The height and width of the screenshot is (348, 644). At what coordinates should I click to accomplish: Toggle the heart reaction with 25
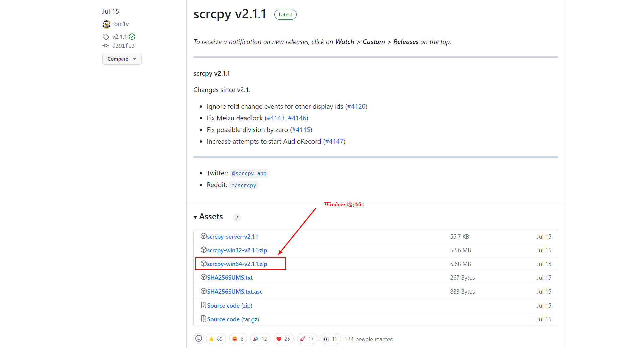284,339
